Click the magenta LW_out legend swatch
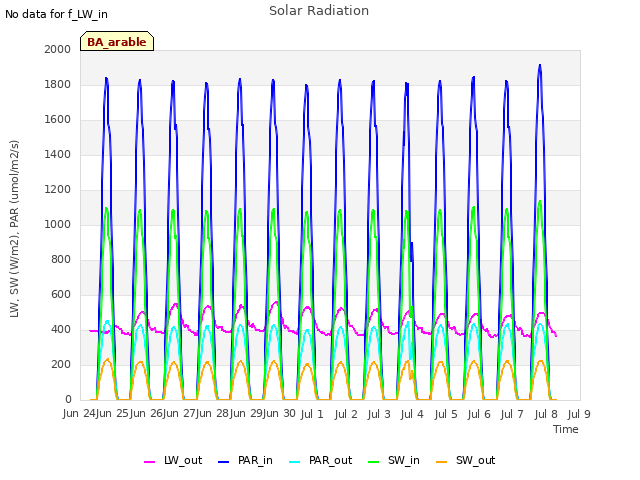This screenshot has width=640, height=480. click(149, 462)
